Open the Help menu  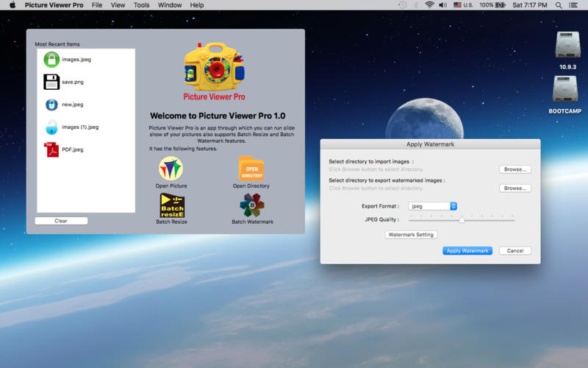(197, 5)
